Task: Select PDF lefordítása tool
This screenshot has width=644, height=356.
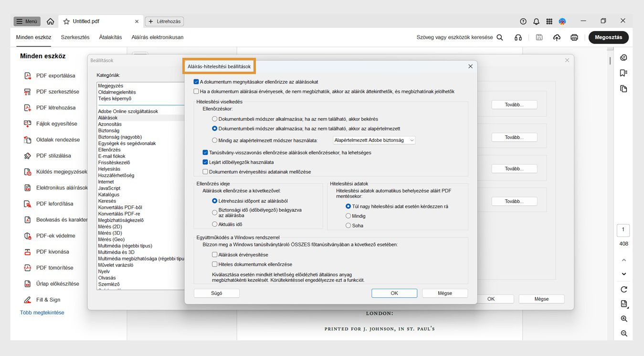Action: point(49,204)
